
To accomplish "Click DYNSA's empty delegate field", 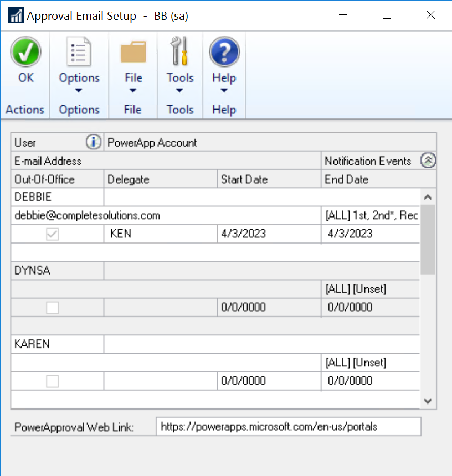I will point(161,307).
